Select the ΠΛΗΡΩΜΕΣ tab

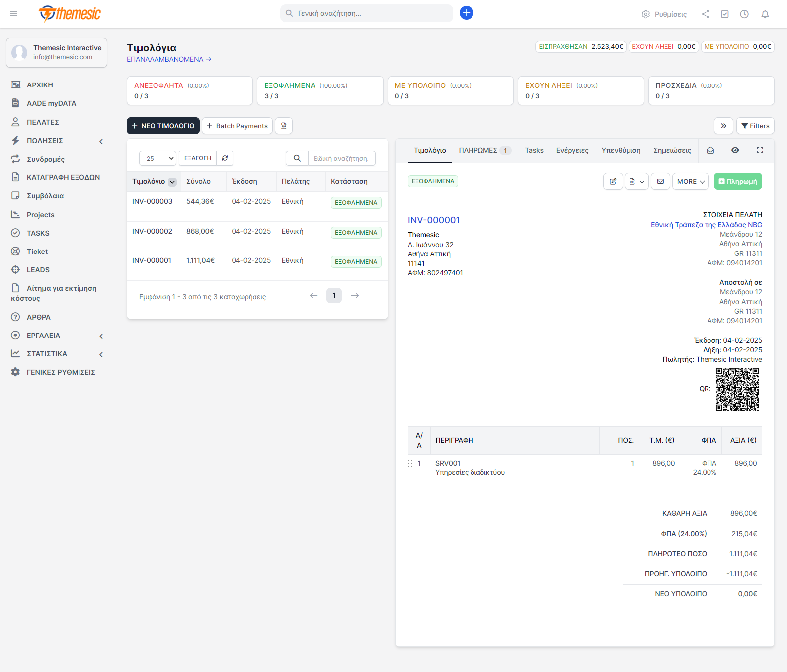485,150
